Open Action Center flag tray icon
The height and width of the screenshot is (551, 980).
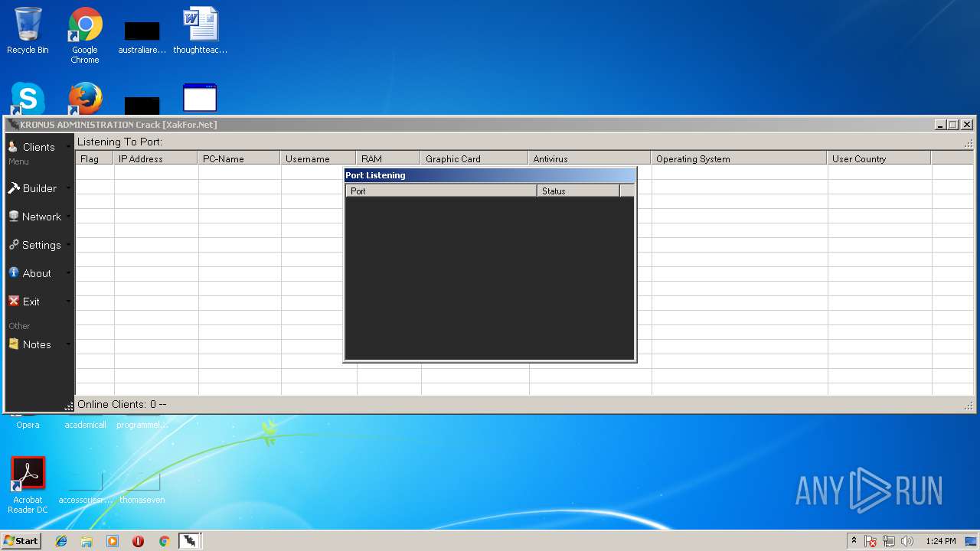(x=871, y=541)
